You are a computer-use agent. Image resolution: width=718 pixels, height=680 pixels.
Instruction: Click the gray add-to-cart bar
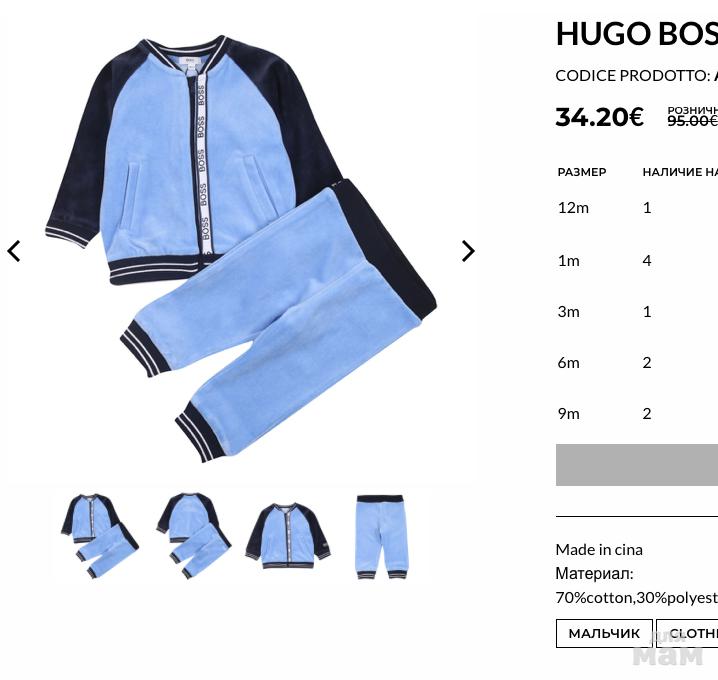(637, 464)
